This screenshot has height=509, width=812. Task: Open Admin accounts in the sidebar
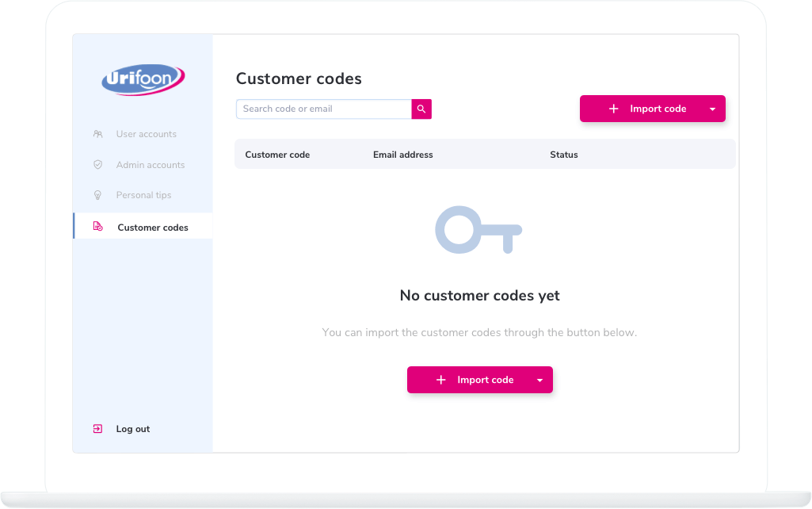point(151,164)
